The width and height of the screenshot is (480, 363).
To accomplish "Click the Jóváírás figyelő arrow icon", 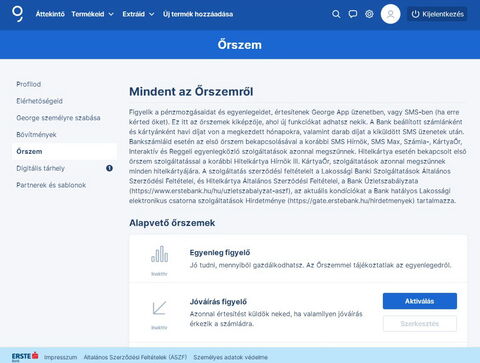I will click(x=159, y=308).
